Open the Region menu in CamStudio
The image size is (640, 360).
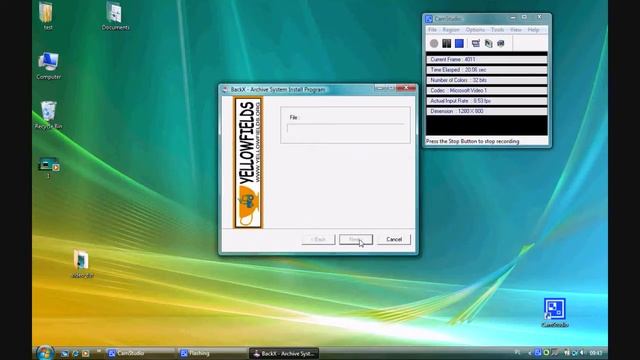coord(451,30)
